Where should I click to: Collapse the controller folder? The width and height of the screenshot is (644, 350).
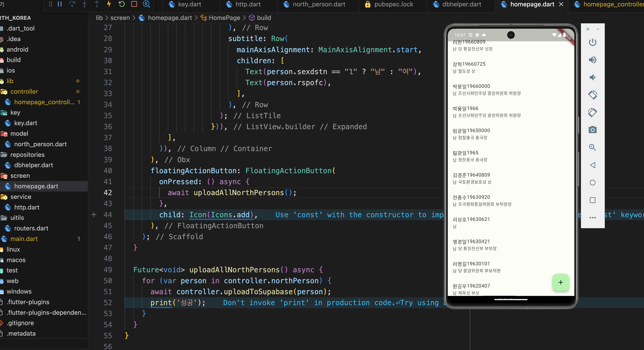(x=24, y=92)
